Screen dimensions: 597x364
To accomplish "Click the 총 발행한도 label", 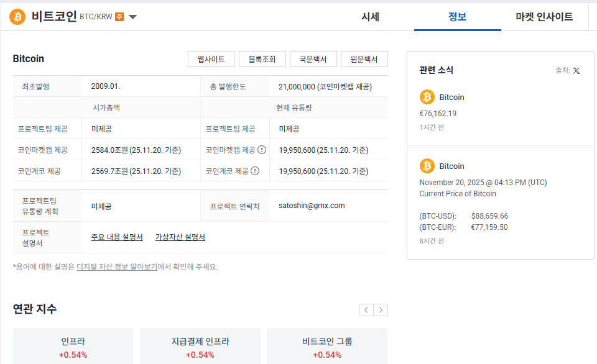I will pyautogui.click(x=228, y=87).
